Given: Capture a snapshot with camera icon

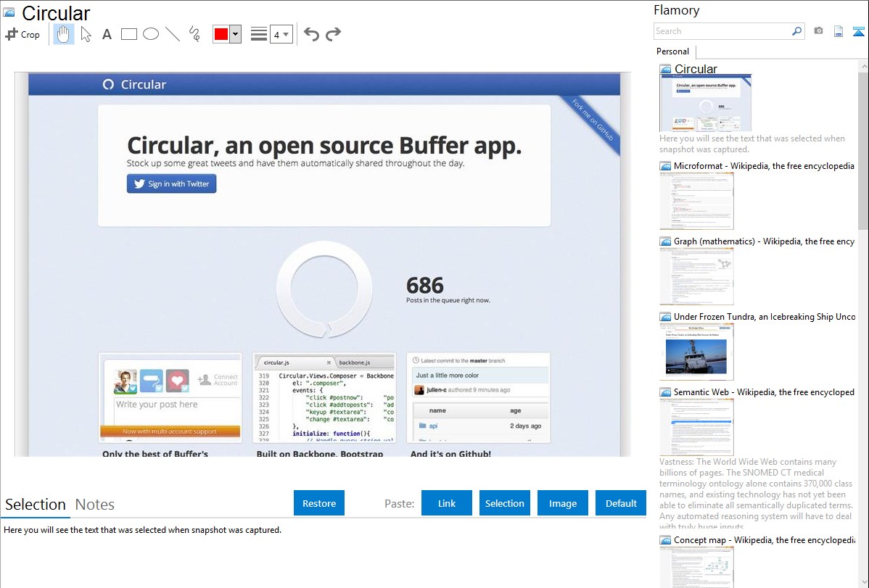Looking at the screenshot, I should (818, 31).
